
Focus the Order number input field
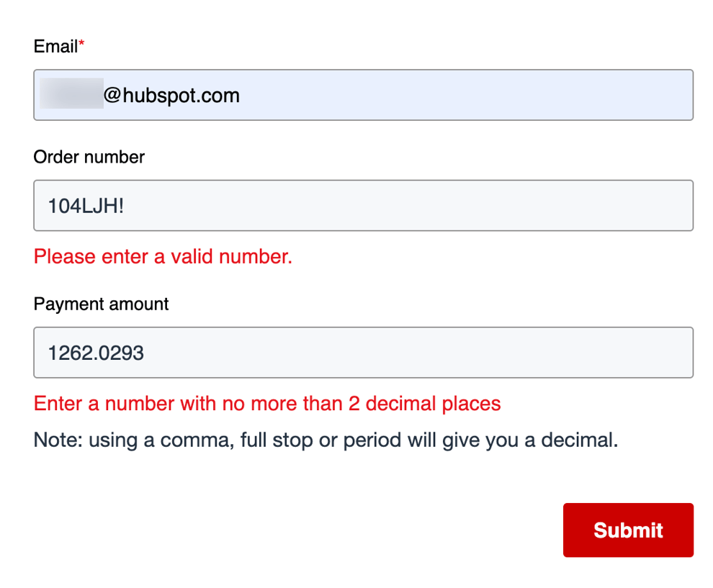[x=363, y=205]
